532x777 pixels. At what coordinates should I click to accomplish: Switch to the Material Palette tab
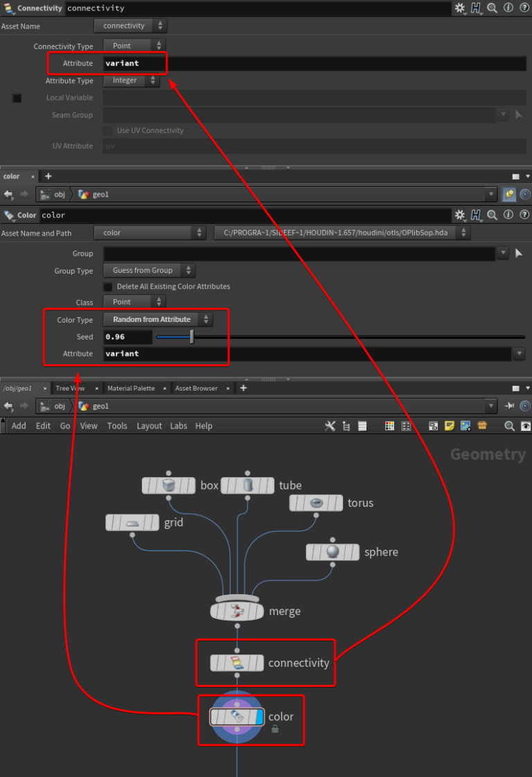tap(131, 388)
